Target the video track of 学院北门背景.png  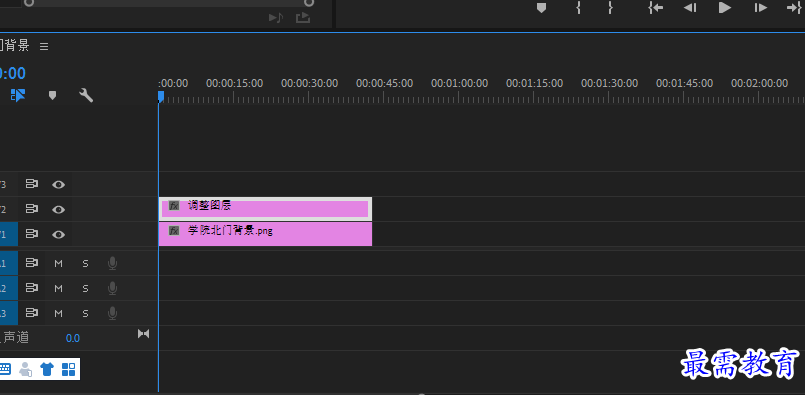[9, 234]
